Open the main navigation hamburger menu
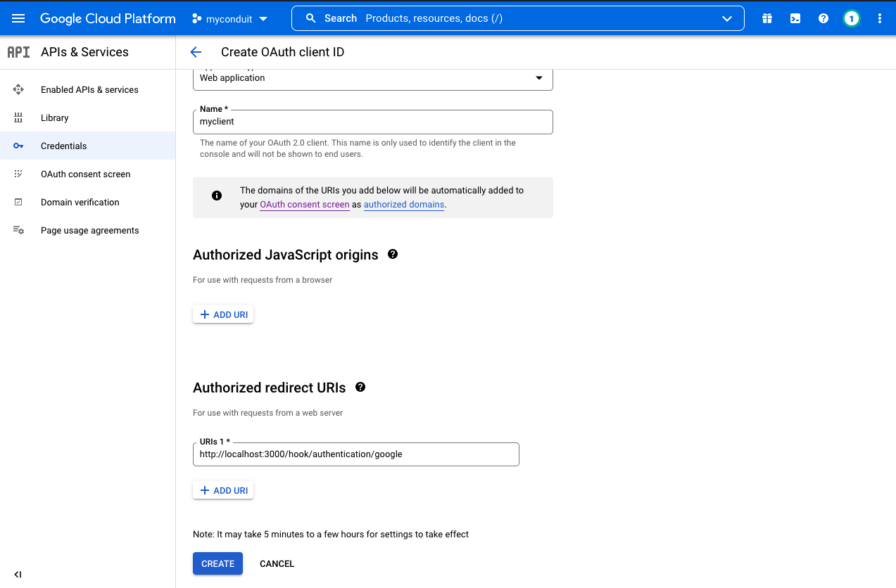The height and width of the screenshot is (588, 896). (18, 18)
